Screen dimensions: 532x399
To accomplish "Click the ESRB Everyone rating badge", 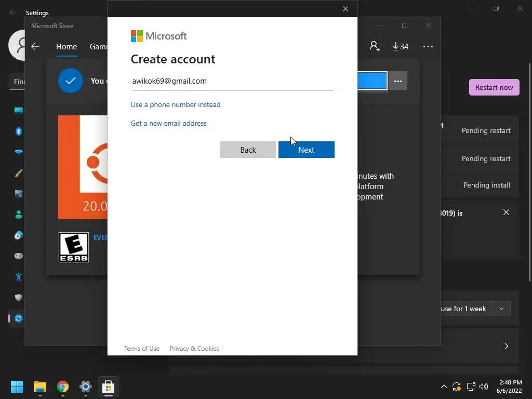I will click(74, 247).
